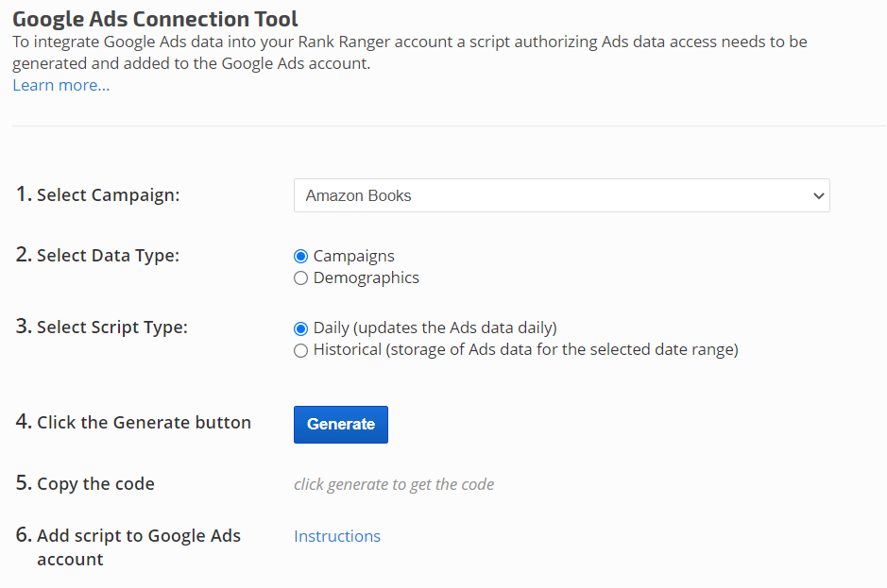Select the Campaigns data type radio button

pos(301,256)
